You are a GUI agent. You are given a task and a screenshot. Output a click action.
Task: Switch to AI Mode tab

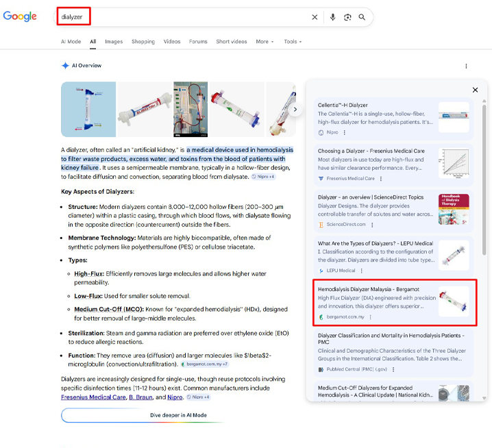pyautogui.click(x=71, y=41)
